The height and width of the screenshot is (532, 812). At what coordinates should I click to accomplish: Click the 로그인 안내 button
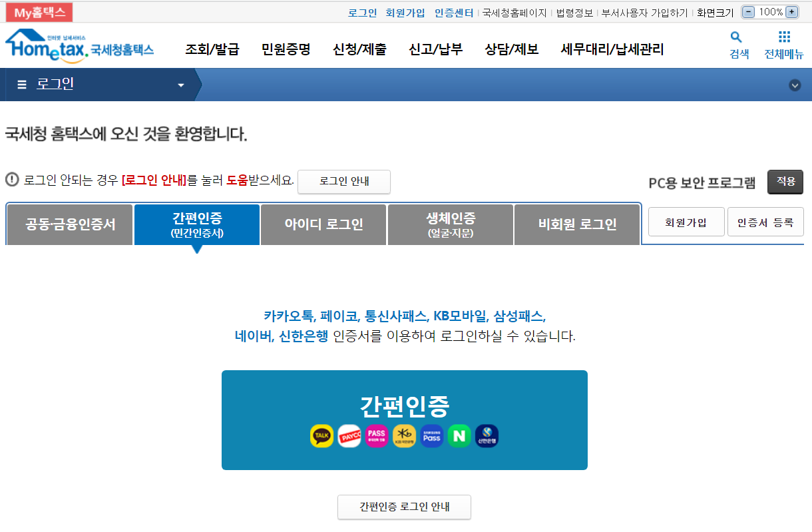344,182
